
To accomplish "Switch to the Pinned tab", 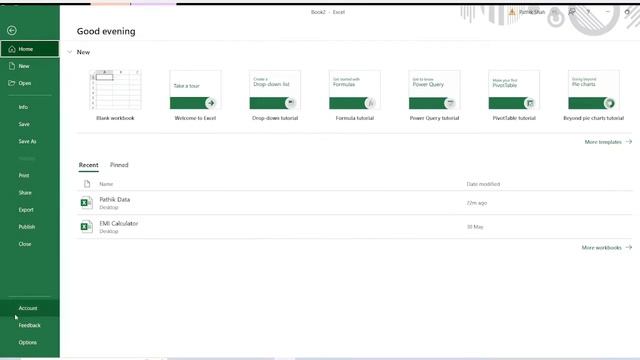I will [119, 165].
